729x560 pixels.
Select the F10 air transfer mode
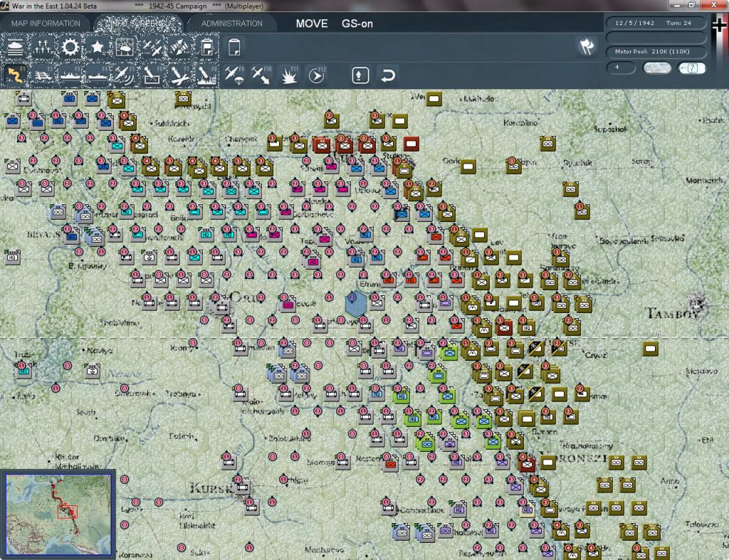tap(261, 75)
